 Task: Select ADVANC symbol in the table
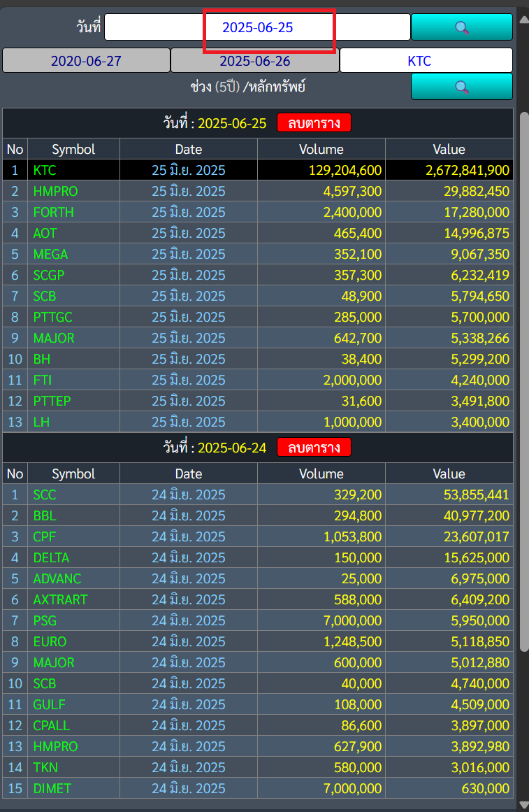tap(57, 578)
